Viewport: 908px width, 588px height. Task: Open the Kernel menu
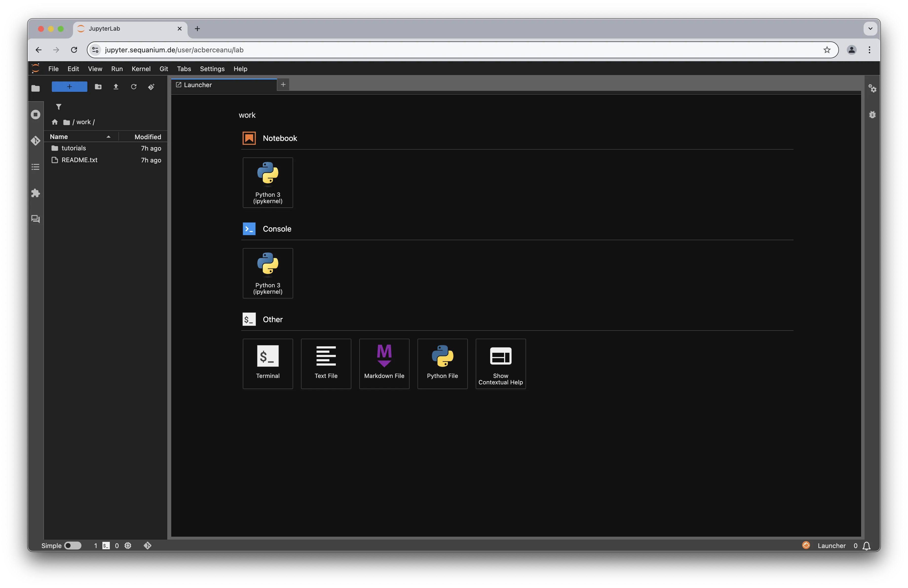[141, 69]
